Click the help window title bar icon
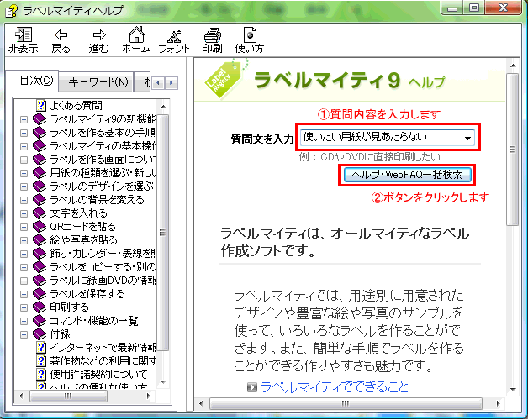 pyautogui.click(x=10, y=11)
